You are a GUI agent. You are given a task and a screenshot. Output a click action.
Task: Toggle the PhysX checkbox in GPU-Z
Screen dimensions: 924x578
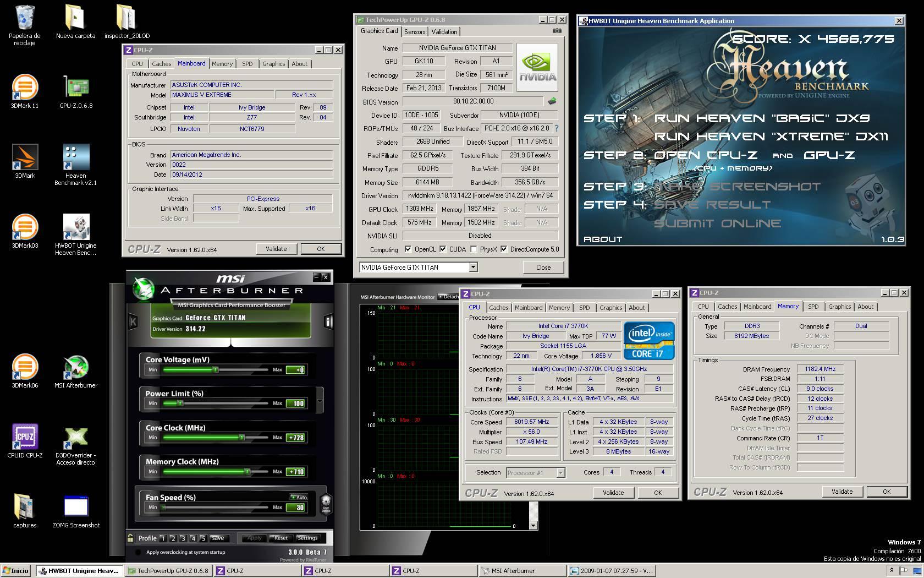[x=474, y=249]
